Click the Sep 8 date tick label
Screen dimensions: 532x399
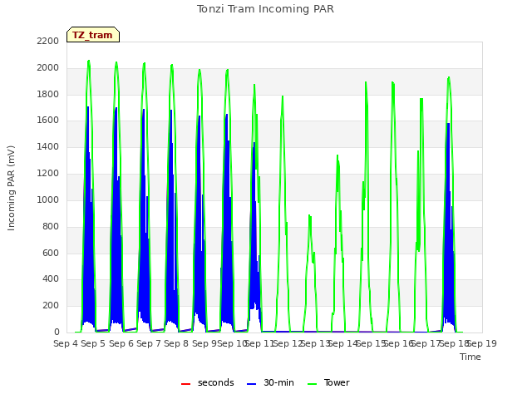176,343
